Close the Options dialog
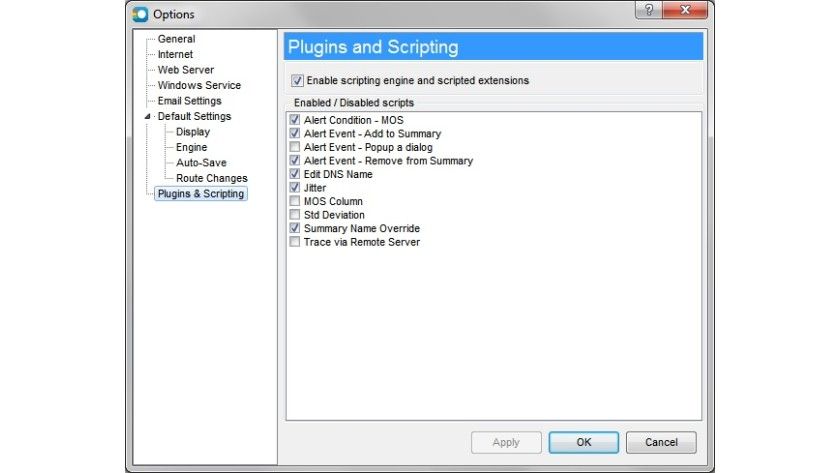Viewport: 840px width, 473px height. click(685, 10)
